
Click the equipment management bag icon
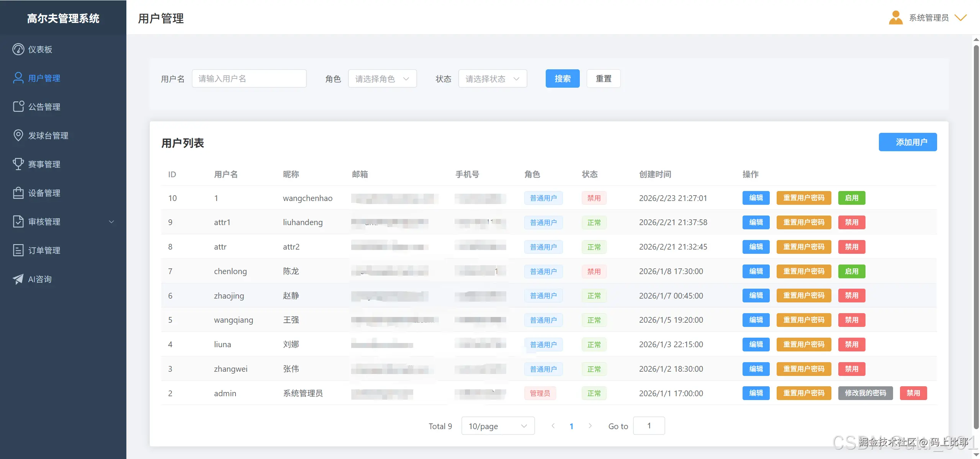point(18,193)
